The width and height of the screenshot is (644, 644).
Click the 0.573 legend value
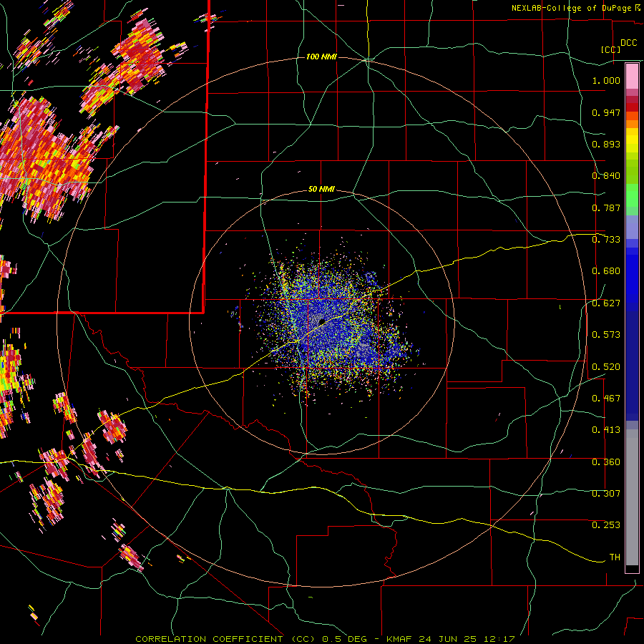[606, 335]
